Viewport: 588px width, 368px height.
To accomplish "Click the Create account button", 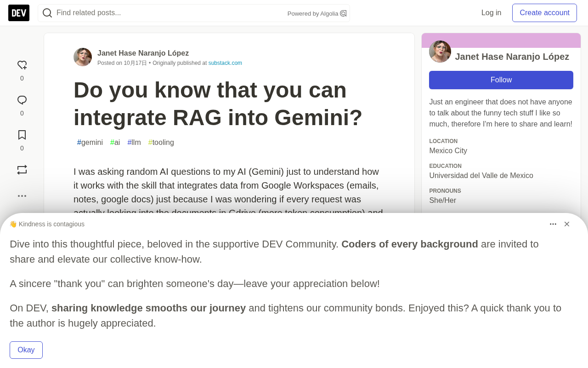I will coord(545,13).
